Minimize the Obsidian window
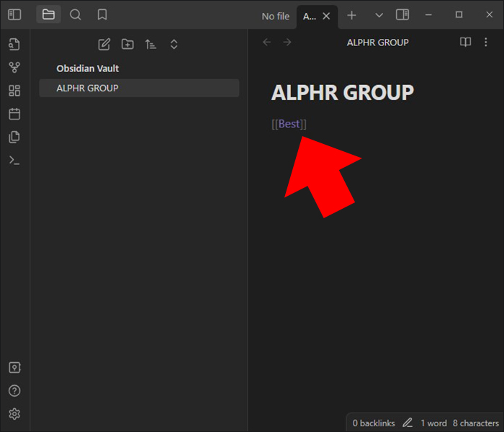The width and height of the screenshot is (504, 432). pyautogui.click(x=428, y=15)
